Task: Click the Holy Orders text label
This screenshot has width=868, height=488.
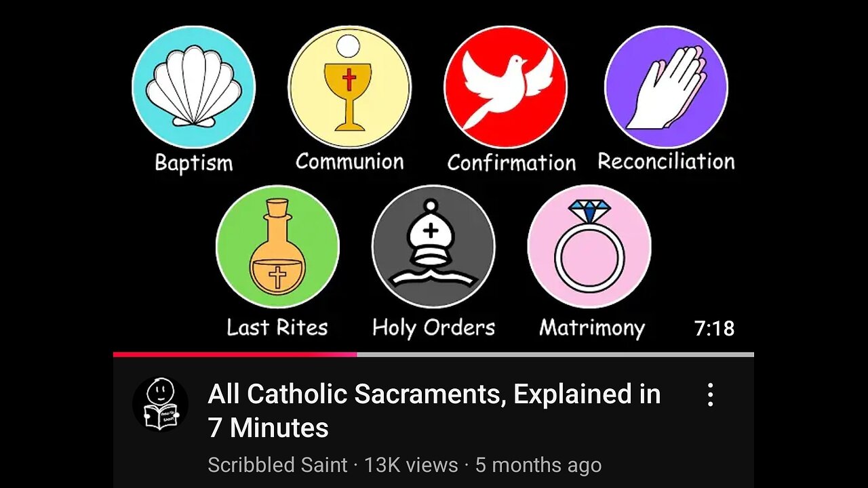Action: (433, 328)
